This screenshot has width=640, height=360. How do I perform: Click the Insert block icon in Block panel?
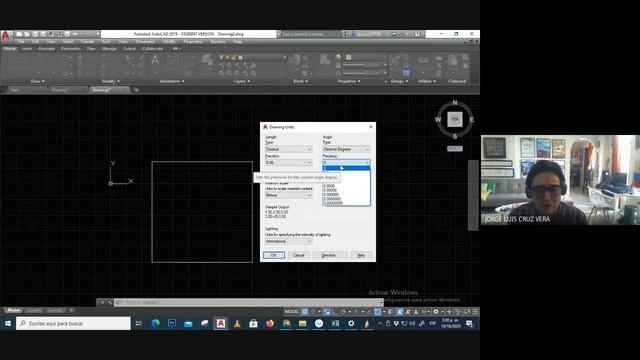295,60
